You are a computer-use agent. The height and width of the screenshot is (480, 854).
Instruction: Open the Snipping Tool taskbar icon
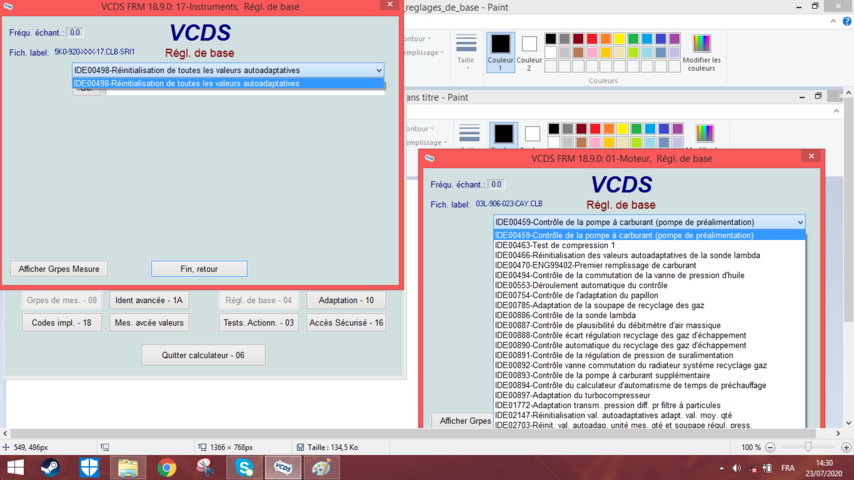point(205,468)
